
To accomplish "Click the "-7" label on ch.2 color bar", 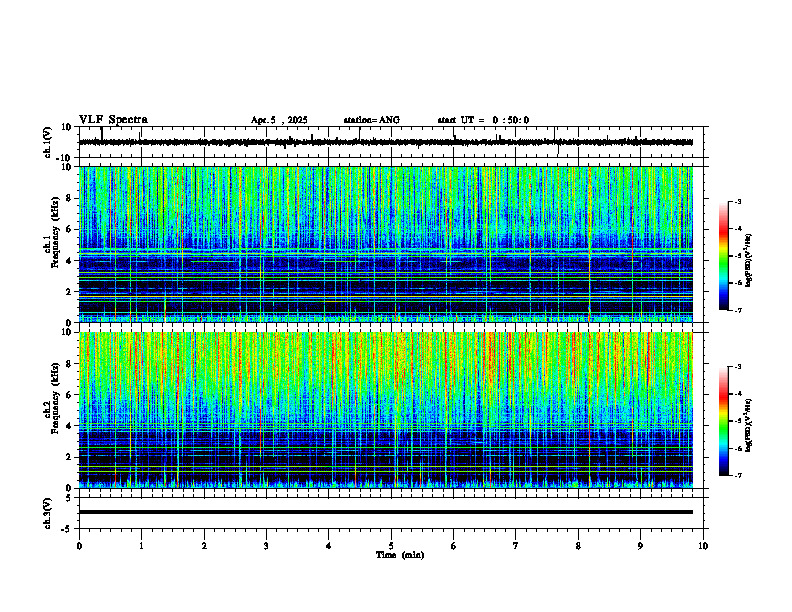I will click(x=737, y=475).
